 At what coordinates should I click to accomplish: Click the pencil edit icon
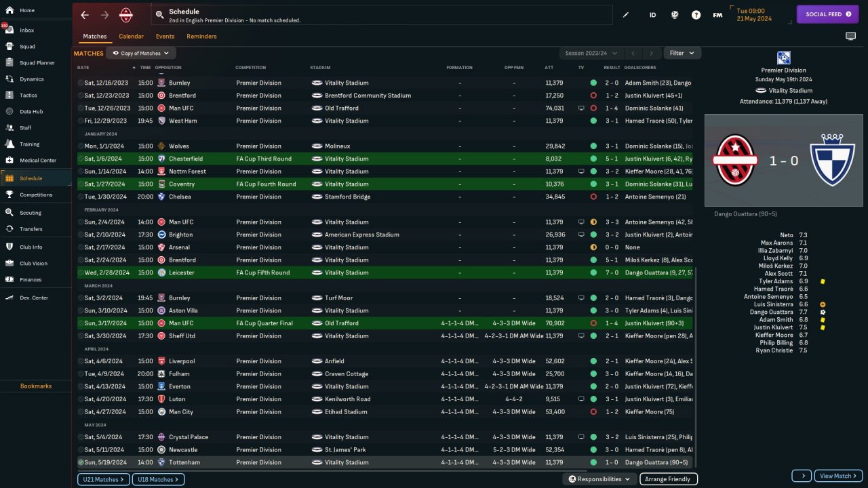point(626,15)
